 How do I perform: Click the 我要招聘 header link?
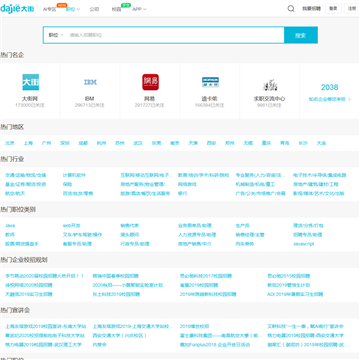pos(311,9)
